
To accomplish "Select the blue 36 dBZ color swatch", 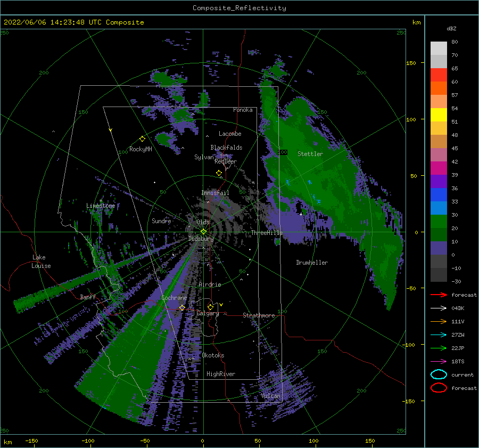I will 439,195.
